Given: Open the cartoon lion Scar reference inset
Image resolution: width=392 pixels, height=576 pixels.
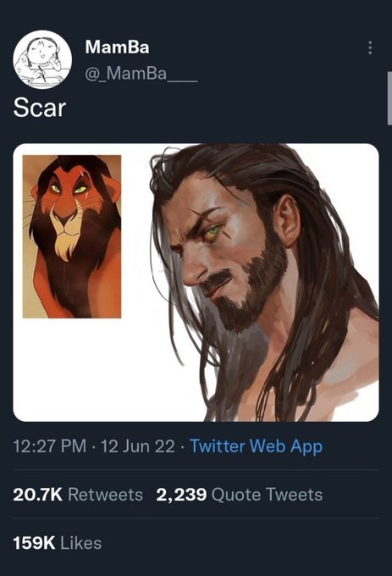Looking at the screenshot, I should click(72, 236).
